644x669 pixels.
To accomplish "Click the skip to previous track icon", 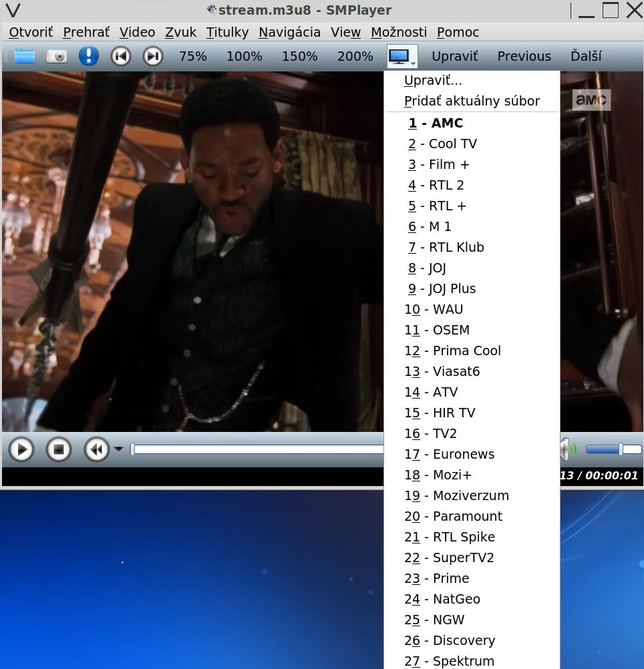I will coord(120,56).
